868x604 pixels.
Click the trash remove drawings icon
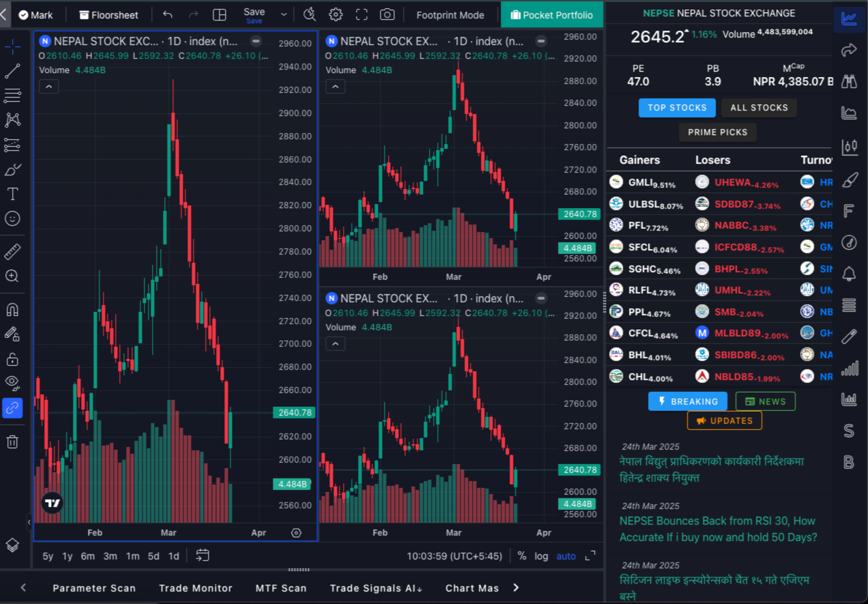point(12,442)
